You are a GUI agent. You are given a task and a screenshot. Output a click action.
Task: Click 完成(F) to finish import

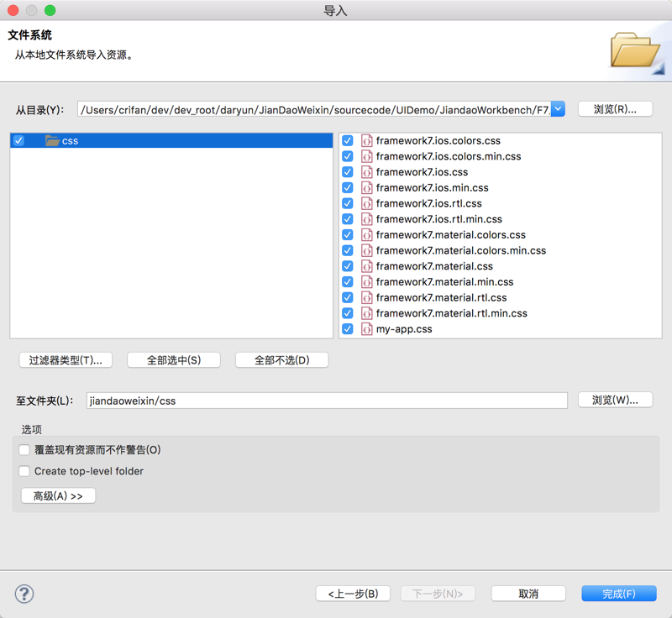click(x=619, y=594)
